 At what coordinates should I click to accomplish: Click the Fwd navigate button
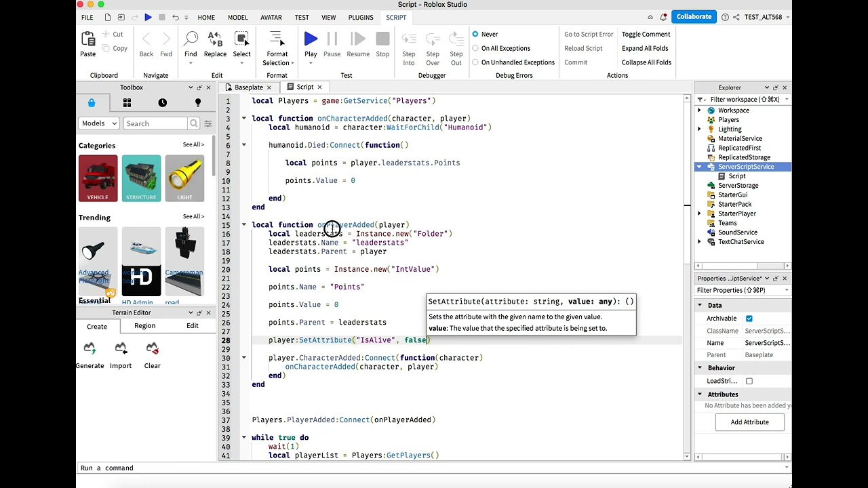coord(166,45)
